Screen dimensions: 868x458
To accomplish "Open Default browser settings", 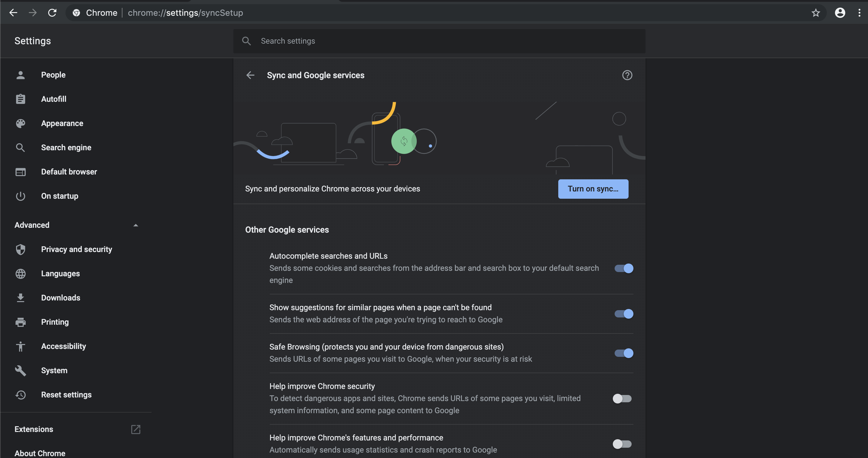I will click(69, 172).
